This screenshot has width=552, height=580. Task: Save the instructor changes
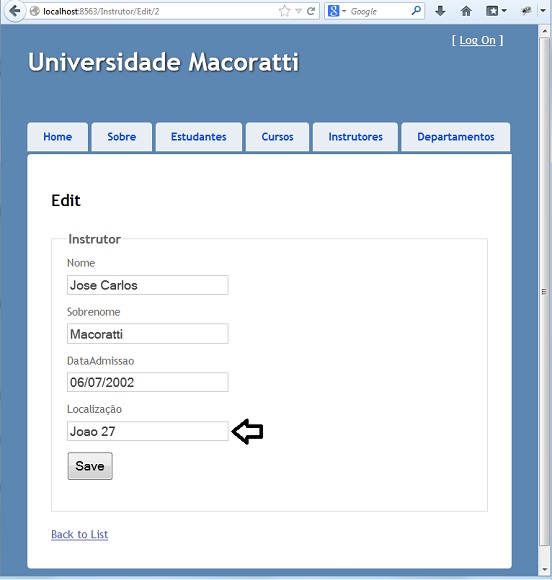[90, 466]
